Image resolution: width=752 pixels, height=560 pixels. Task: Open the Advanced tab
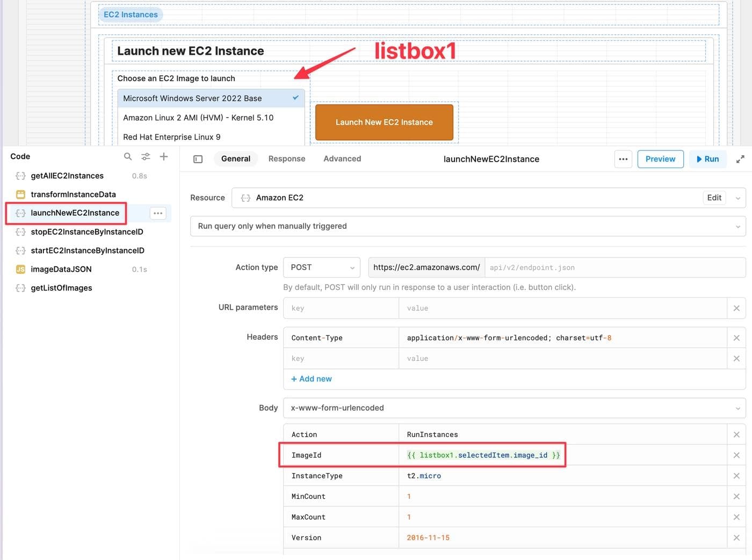342,158
